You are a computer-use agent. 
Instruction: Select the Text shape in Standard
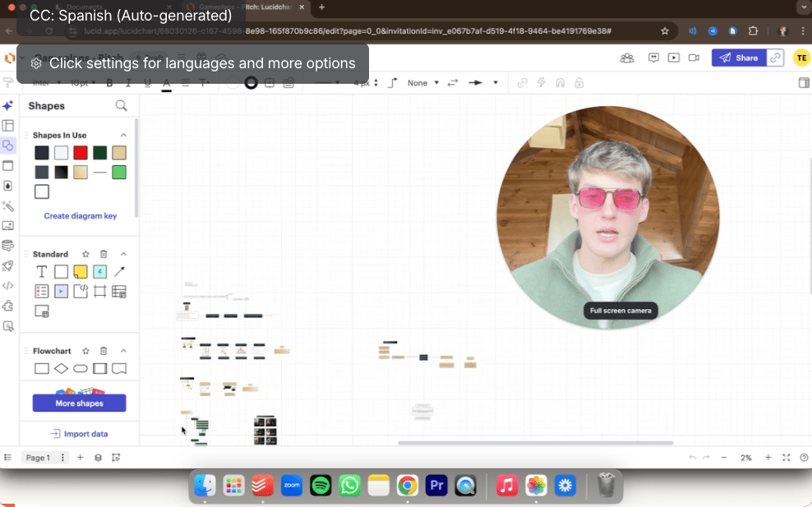point(41,271)
